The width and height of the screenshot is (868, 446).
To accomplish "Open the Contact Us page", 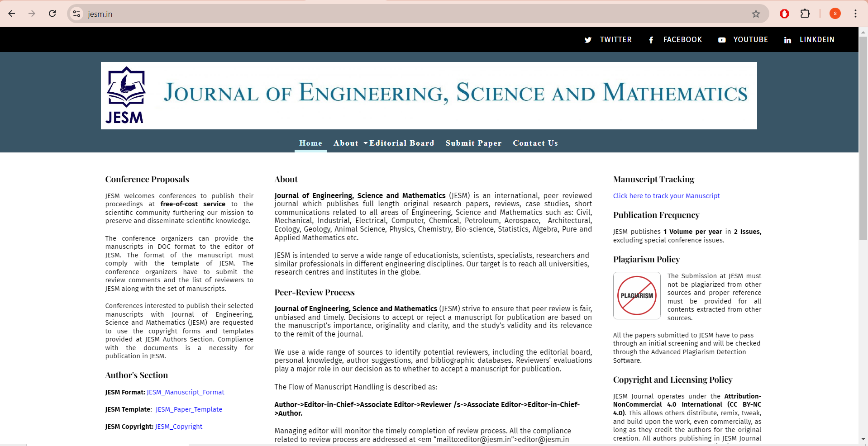I will coord(535,143).
